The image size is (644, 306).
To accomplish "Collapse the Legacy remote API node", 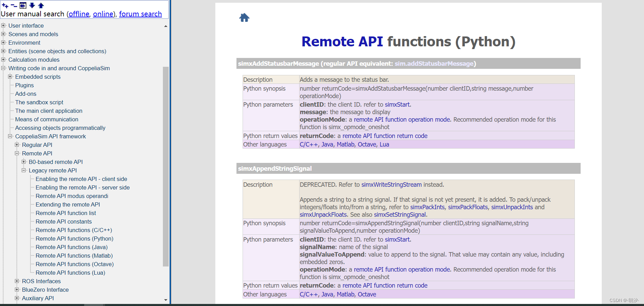I will click(x=24, y=170).
